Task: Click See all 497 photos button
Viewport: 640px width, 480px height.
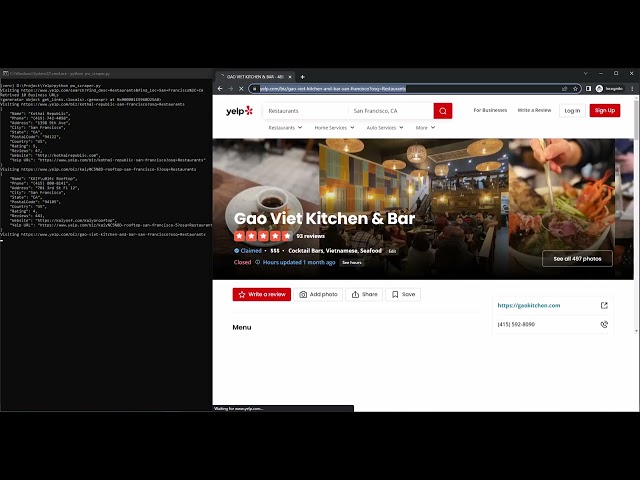Action: point(577,259)
